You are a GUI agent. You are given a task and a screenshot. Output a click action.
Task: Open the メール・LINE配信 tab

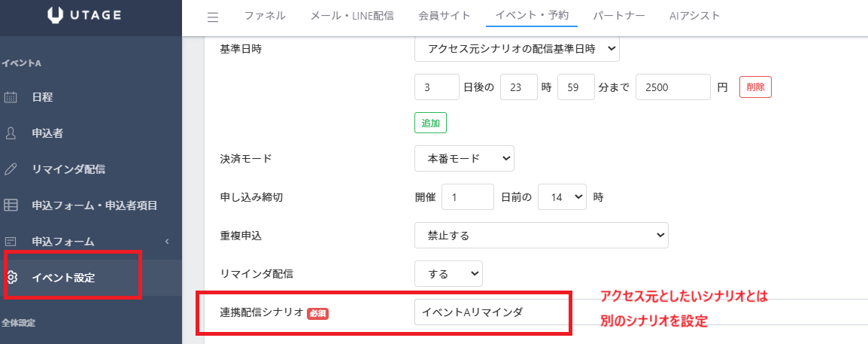(x=352, y=16)
